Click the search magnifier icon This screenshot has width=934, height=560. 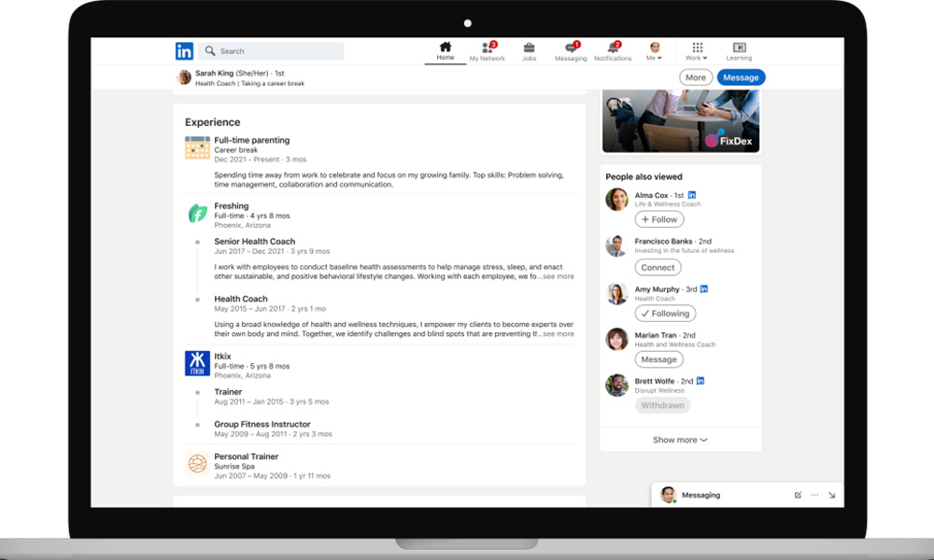(209, 51)
